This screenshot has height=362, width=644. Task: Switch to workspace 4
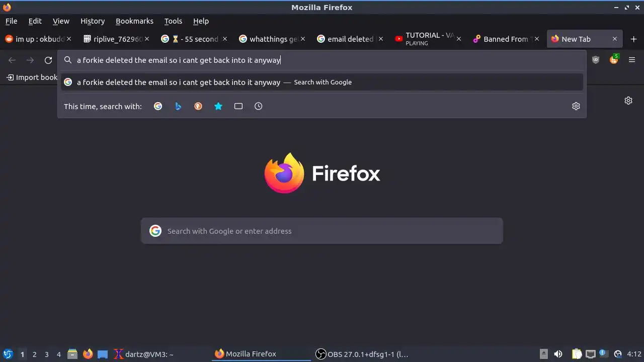(58, 354)
